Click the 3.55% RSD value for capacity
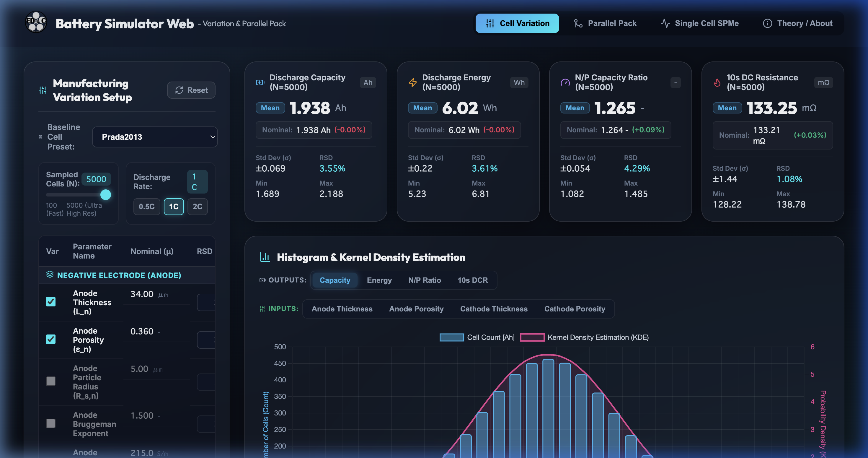 (332, 168)
